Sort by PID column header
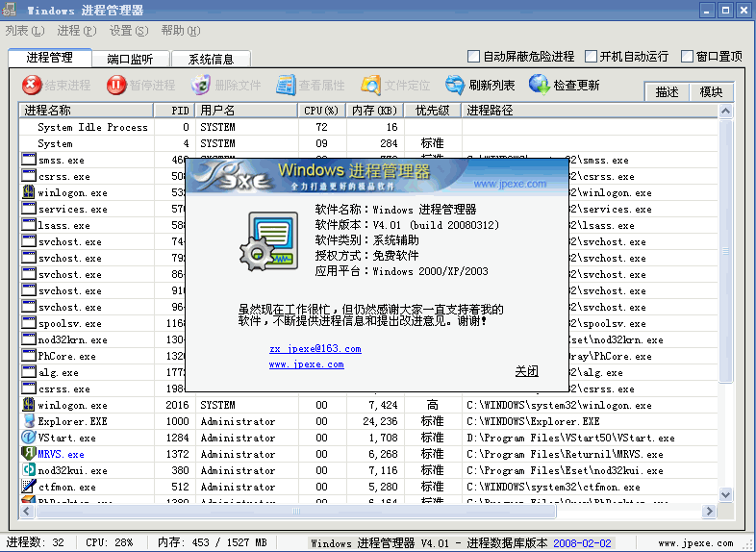756x552 pixels. tap(174, 111)
